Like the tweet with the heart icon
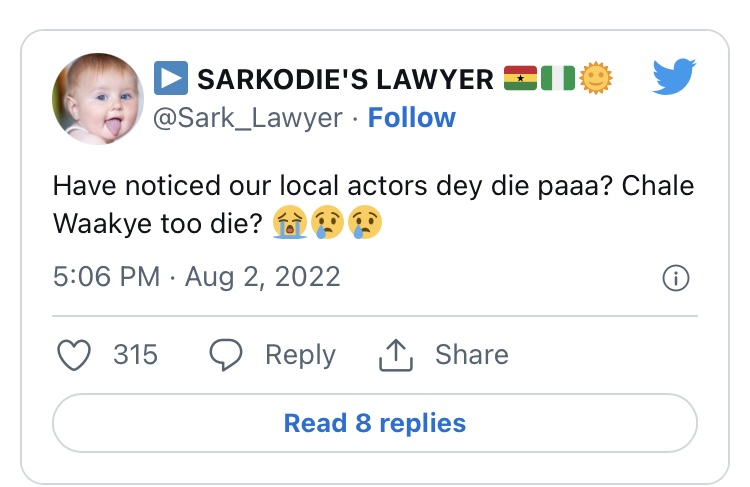The image size is (750, 487). tap(76, 355)
